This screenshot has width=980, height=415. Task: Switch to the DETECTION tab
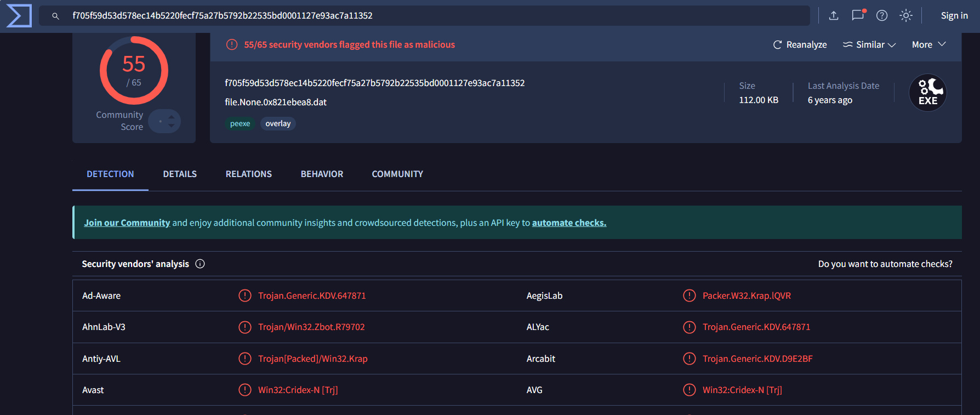point(110,174)
